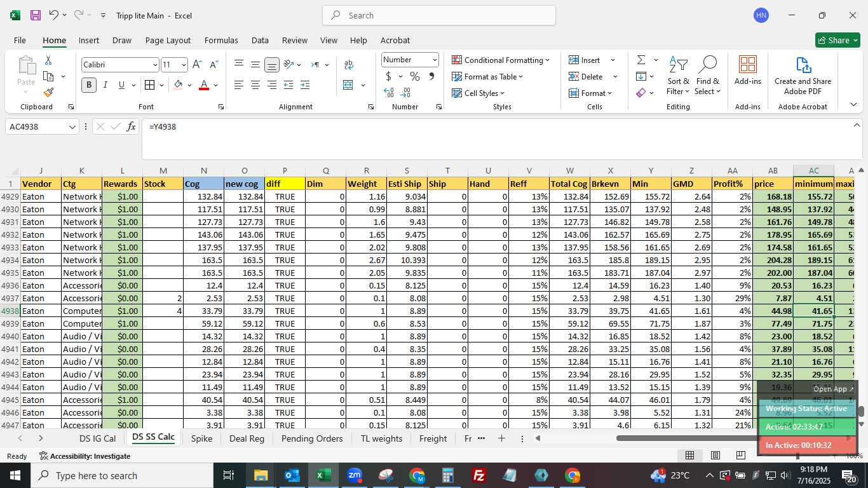
Task: Click the Undo arrow icon
Action: (x=54, y=15)
